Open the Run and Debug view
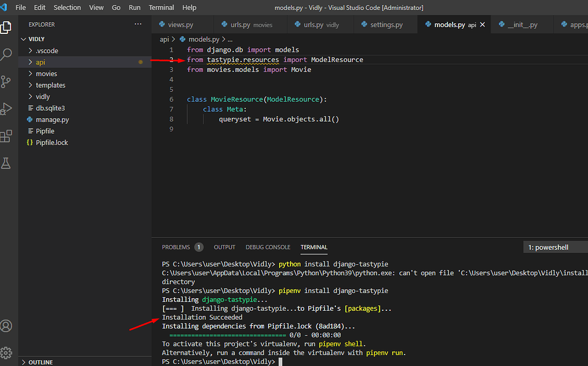Image resolution: width=588 pixels, height=366 pixels. point(7,109)
